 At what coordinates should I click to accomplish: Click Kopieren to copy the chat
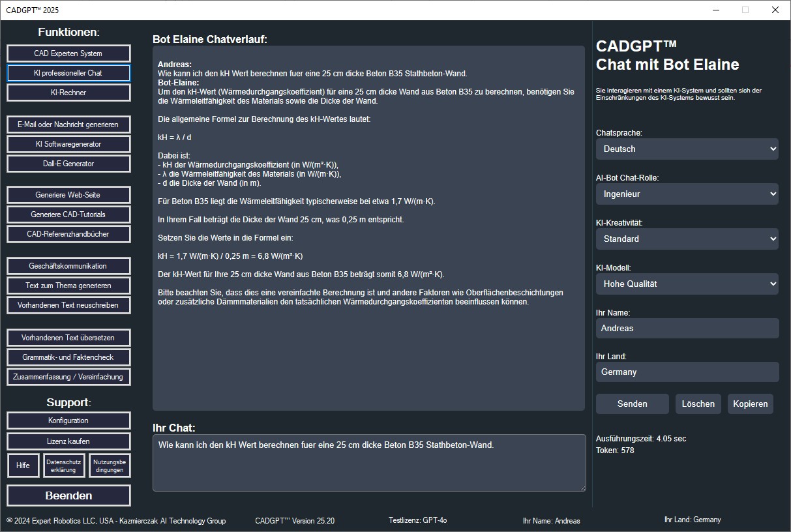tap(751, 404)
